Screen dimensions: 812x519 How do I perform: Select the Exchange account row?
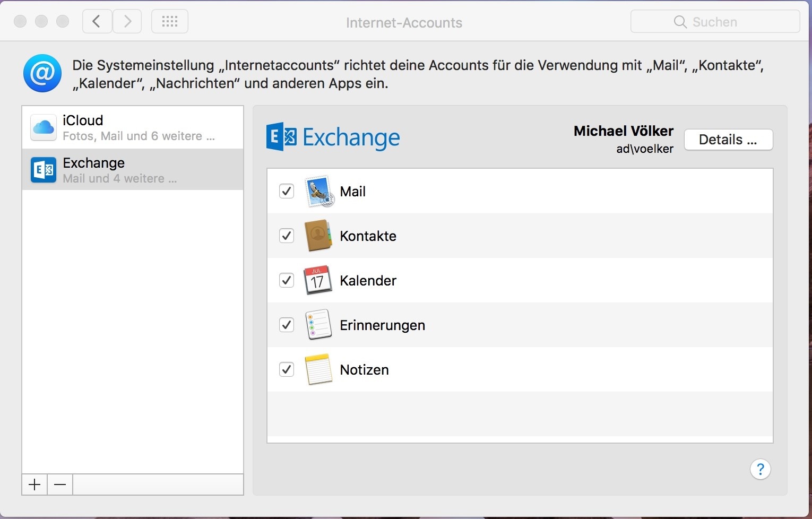(133, 169)
